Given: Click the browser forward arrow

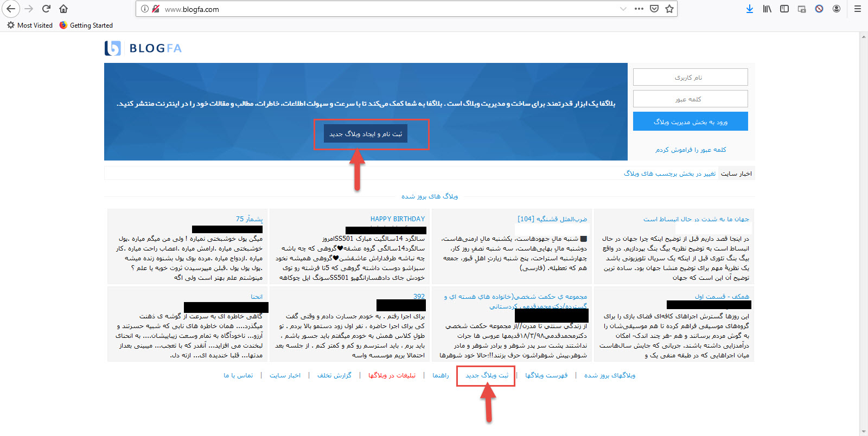Looking at the screenshot, I should pos(29,9).
